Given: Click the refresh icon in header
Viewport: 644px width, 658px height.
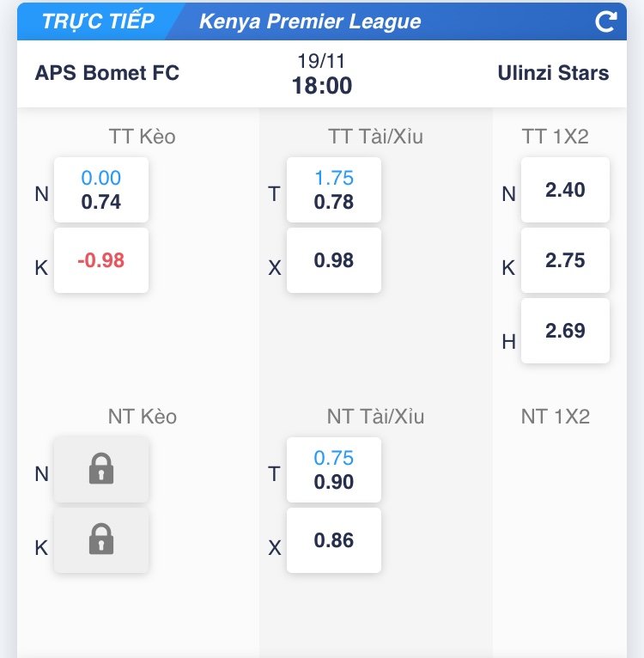Looking at the screenshot, I should [x=606, y=21].
